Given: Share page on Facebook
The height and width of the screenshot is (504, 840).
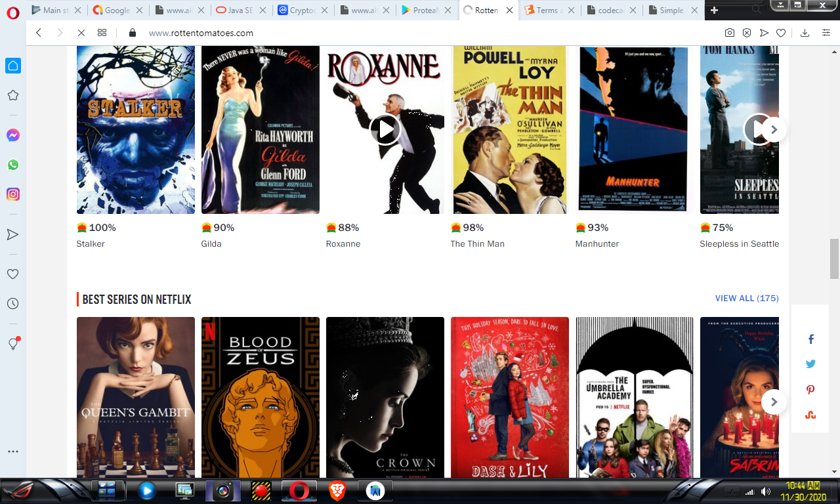Looking at the screenshot, I should tap(810, 339).
